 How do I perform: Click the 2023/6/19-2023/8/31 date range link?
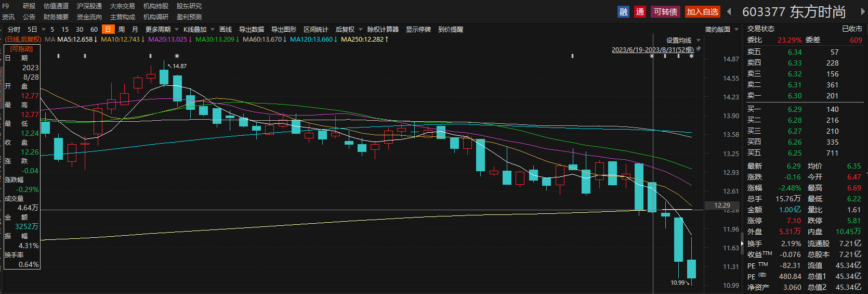point(652,49)
